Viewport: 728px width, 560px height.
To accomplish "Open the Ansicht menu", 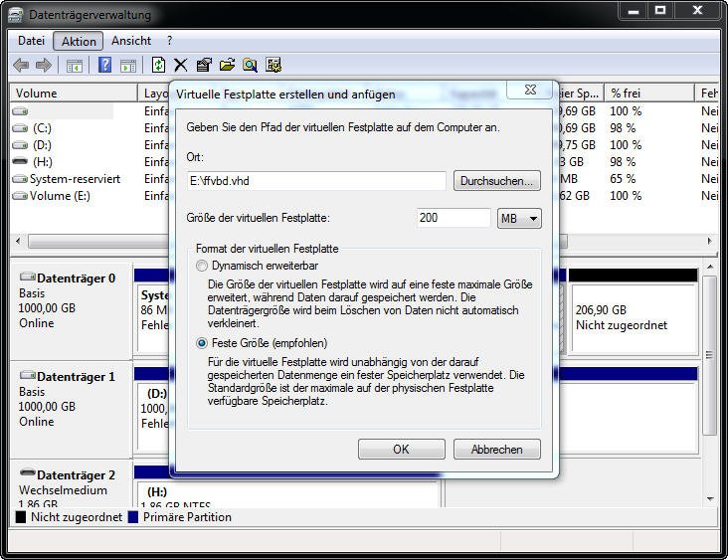I will 131,41.
